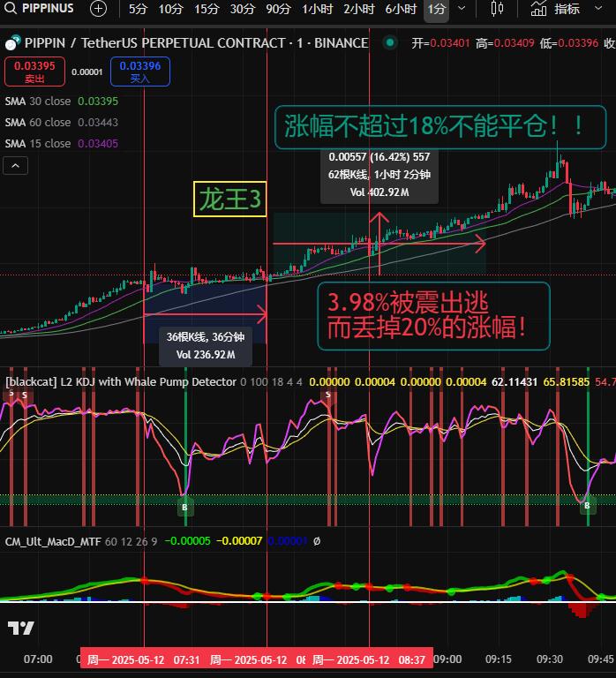Click the indicators chart icon
Screen dimensions: 616x678
[x=538, y=9]
